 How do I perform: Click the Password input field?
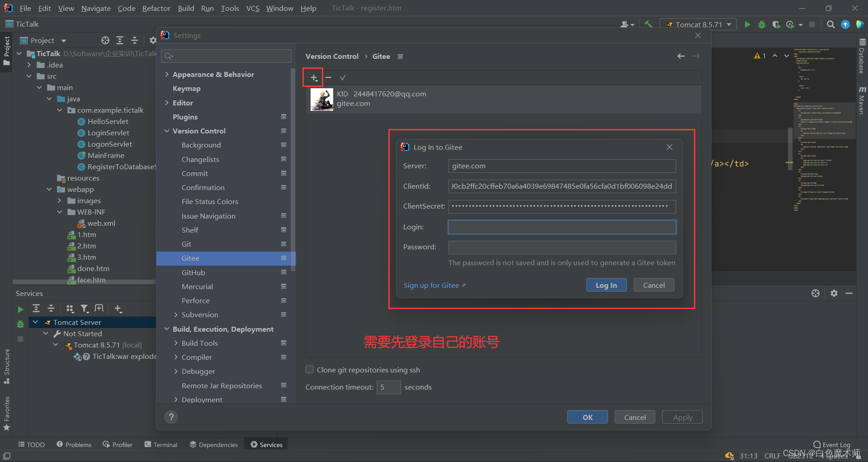(x=562, y=247)
